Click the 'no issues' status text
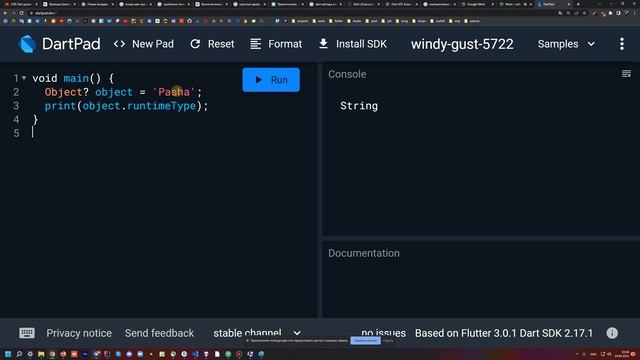640x360 pixels. pos(383,333)
